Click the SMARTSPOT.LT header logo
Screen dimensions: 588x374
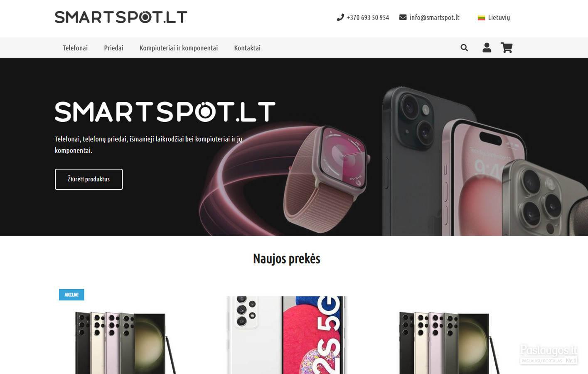(x=121, y=17)
